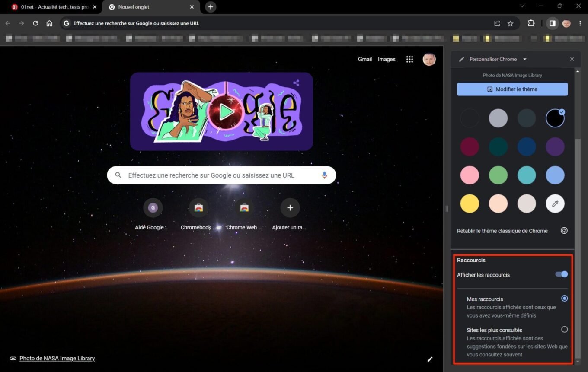
Task: Close the Personnaliser Chrome side panel
Action: 572,59
